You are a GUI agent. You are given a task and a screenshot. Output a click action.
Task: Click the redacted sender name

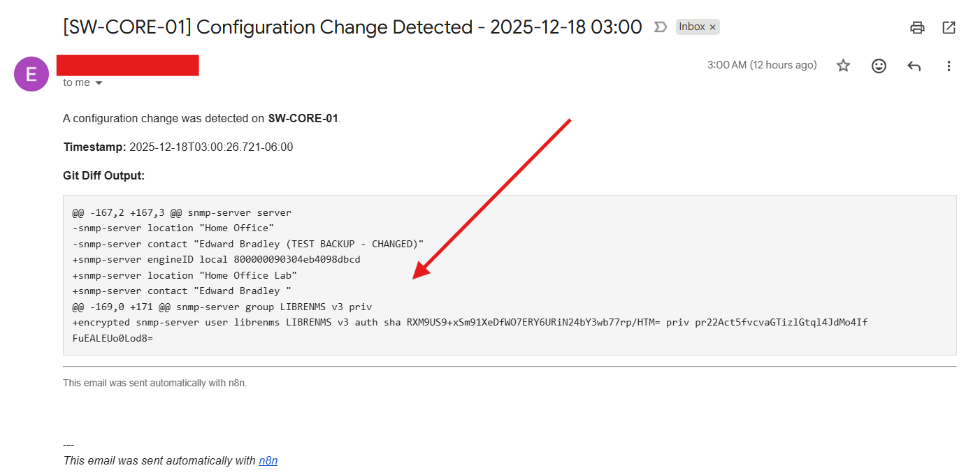(x=128, y=65)
